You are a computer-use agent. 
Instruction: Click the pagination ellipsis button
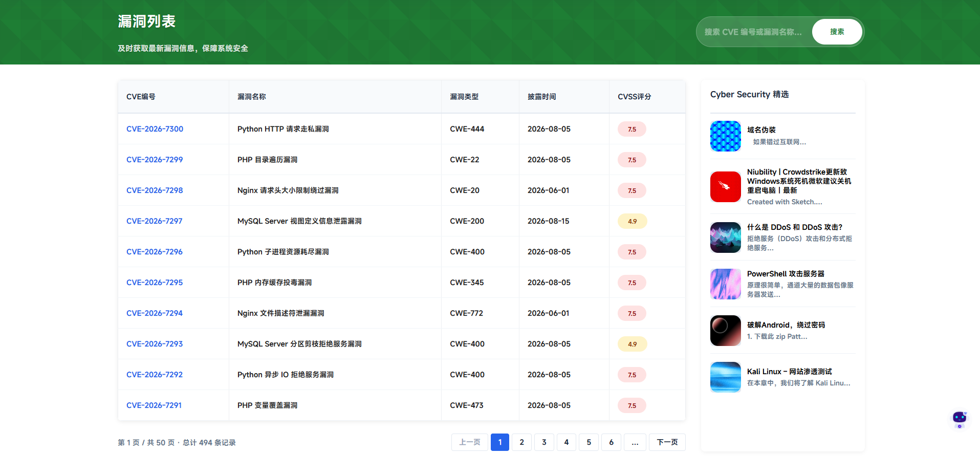tap(635, 442)
